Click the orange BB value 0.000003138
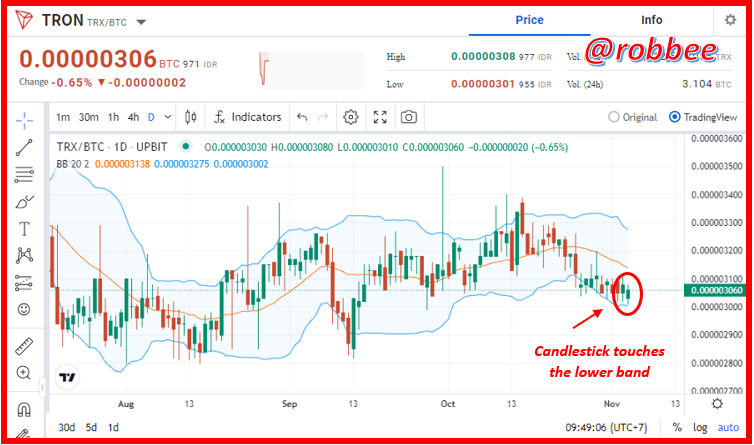This screenshot has width=754, height=445. pyautogui.click(x=123, y=164)
